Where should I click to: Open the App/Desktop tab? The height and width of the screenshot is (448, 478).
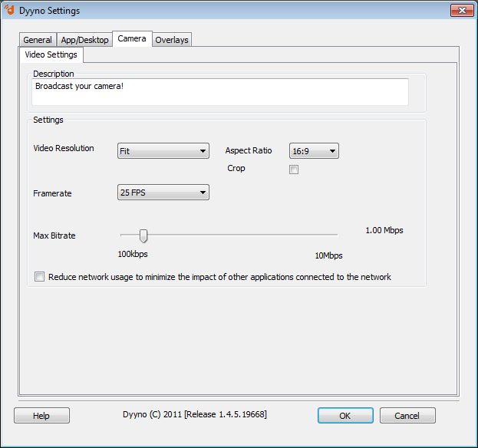[84, 40]
